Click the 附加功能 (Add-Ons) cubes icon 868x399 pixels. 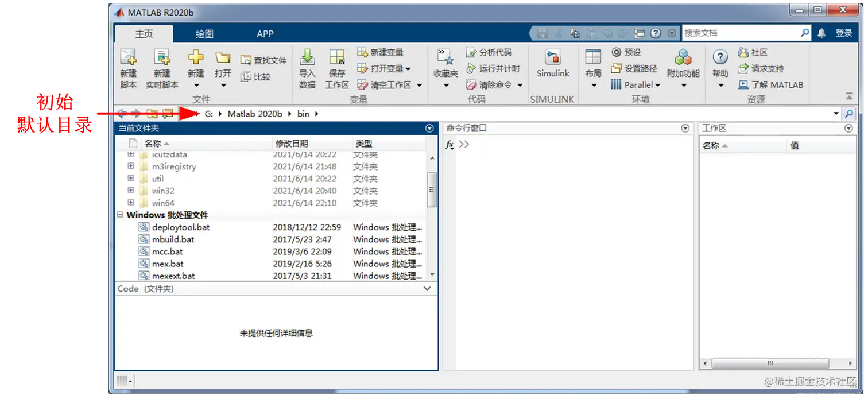click(683, 57)
